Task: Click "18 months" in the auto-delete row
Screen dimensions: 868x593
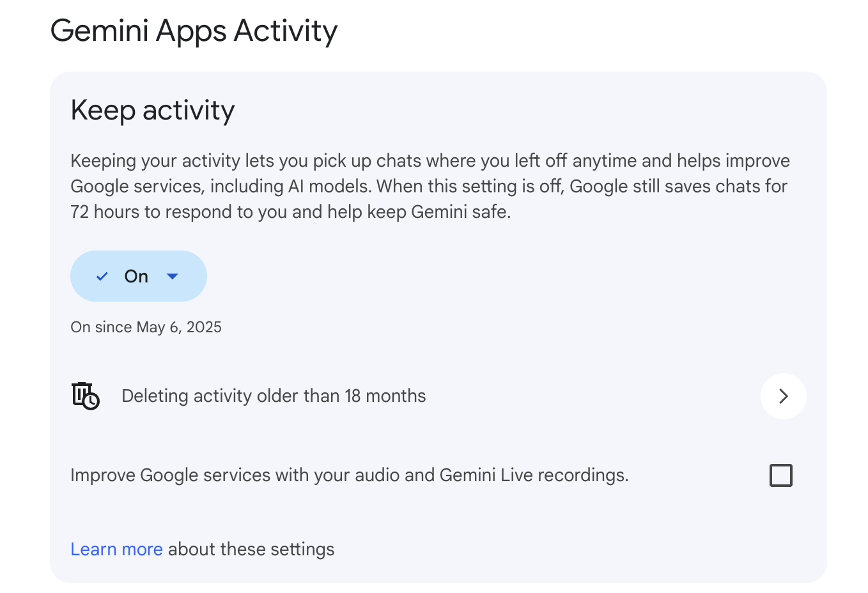Action: tap(385, 396)
